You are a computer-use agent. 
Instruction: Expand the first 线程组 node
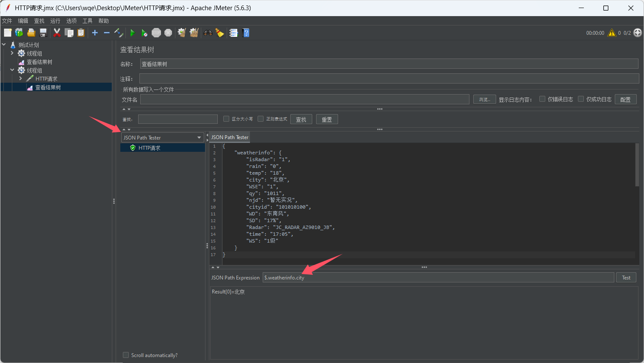(12, 53)
